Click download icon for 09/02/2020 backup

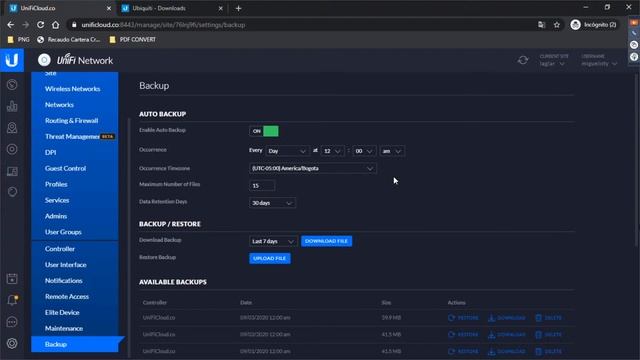[491, 334]
